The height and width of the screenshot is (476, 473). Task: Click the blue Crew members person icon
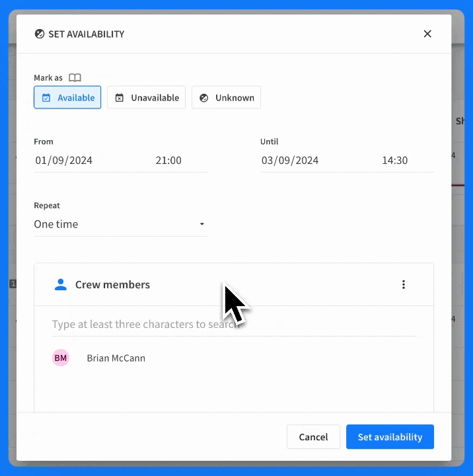click(61, 285)
